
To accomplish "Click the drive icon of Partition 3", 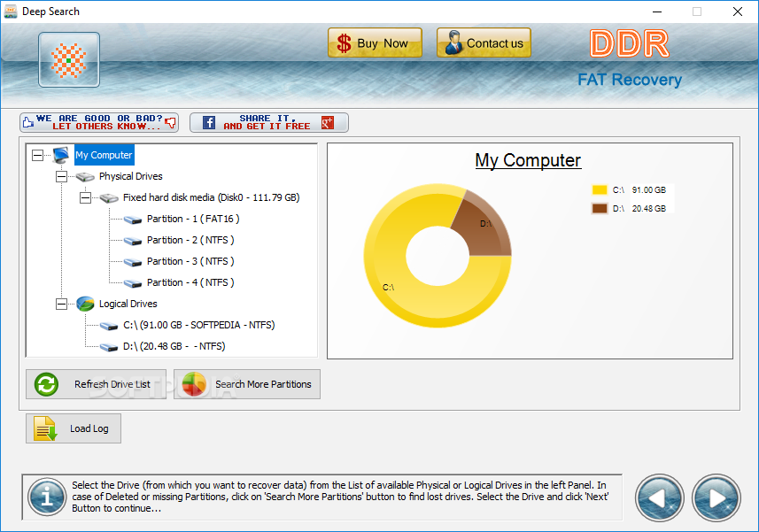I will [x=132, y=263].
